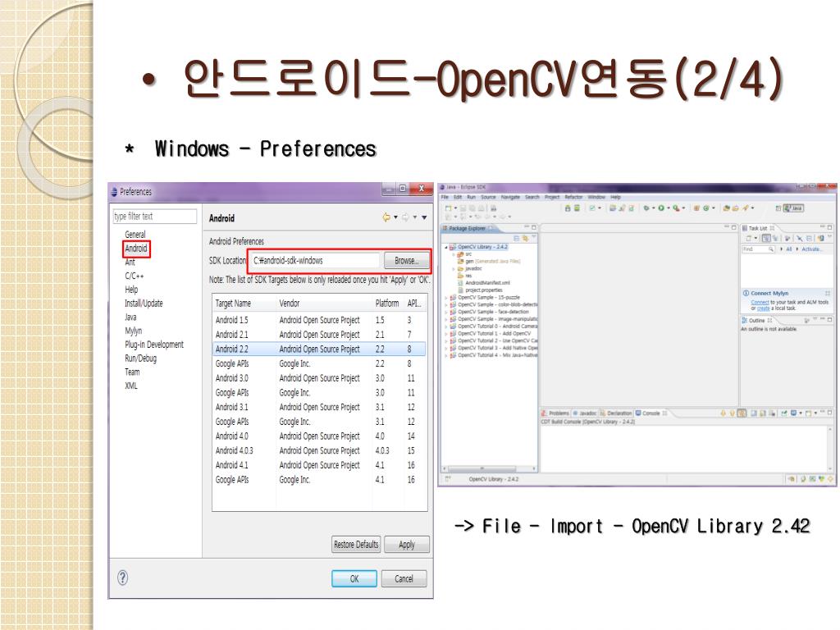Viewport: 840px width, 630px height.
Task: Expand OpenCV Sample - 15-puzzle project
Action: tap(446, 298)
